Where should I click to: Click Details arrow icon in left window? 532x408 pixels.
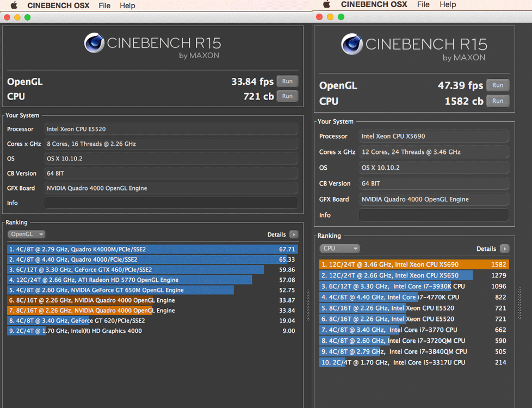294,234
